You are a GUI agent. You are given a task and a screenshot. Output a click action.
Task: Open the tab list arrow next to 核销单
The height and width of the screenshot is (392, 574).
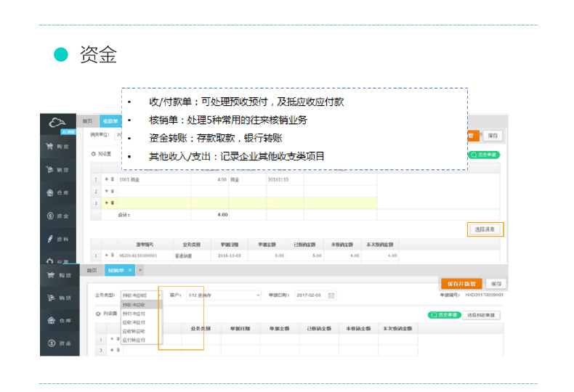140,270
